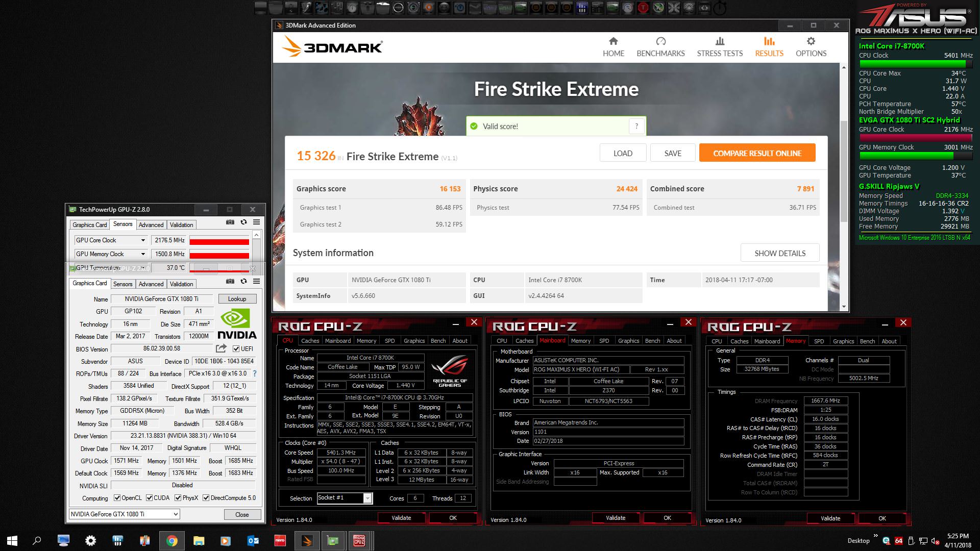Go to 3DMark STRESS TESTS

click(x=720, y=47)
